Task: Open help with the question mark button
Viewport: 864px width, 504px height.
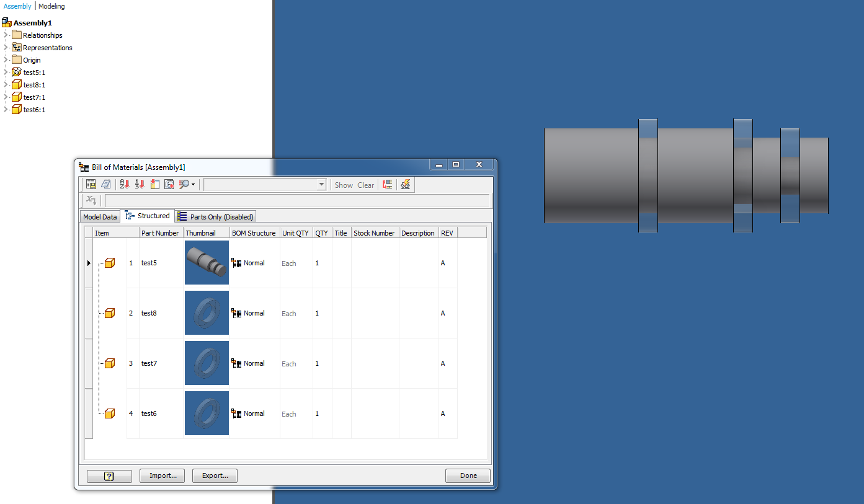Action: click(x=109, y=476)
